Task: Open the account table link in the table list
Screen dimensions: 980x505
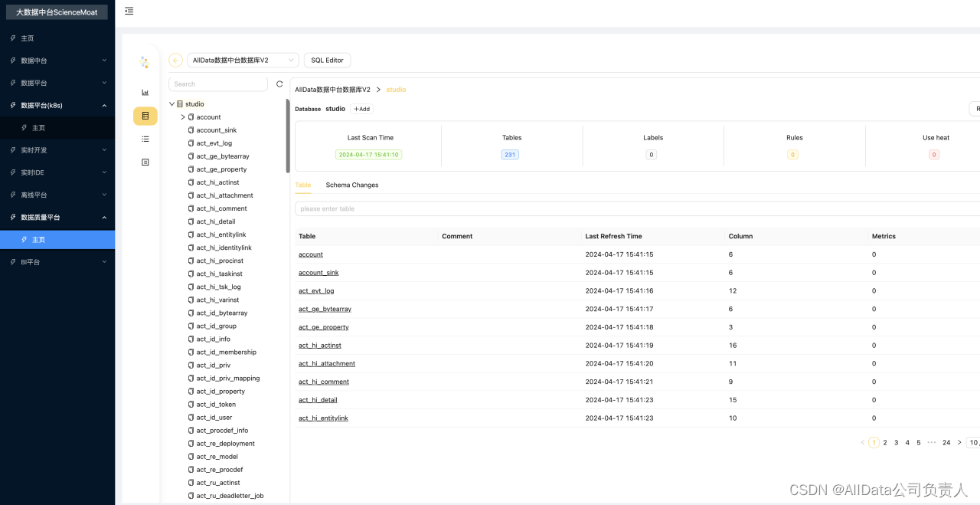Action: pos(311,254)
